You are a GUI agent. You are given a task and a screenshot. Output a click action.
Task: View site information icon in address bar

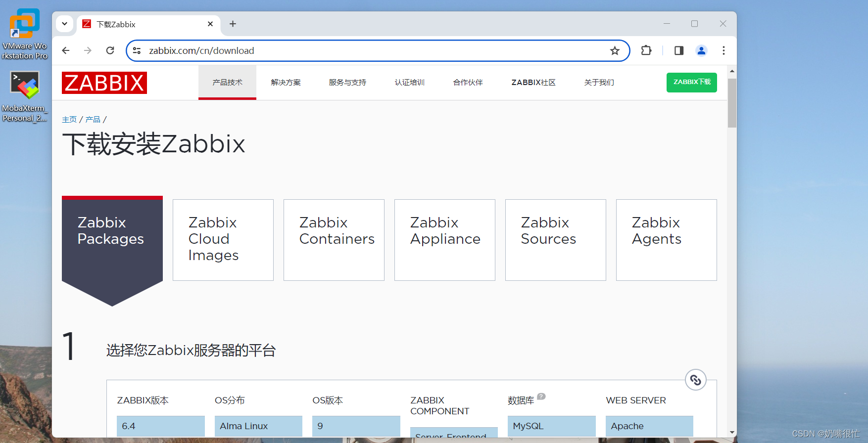click(137, 50)
